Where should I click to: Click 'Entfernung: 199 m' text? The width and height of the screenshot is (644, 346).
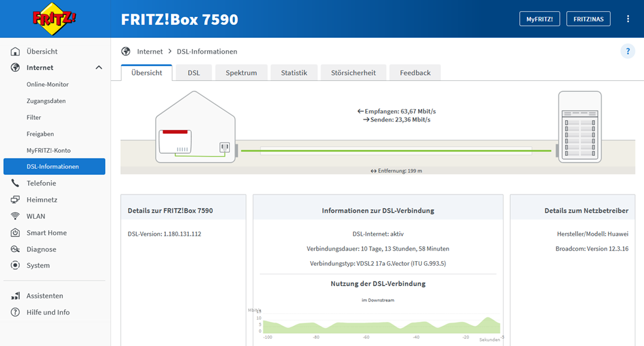396,171
